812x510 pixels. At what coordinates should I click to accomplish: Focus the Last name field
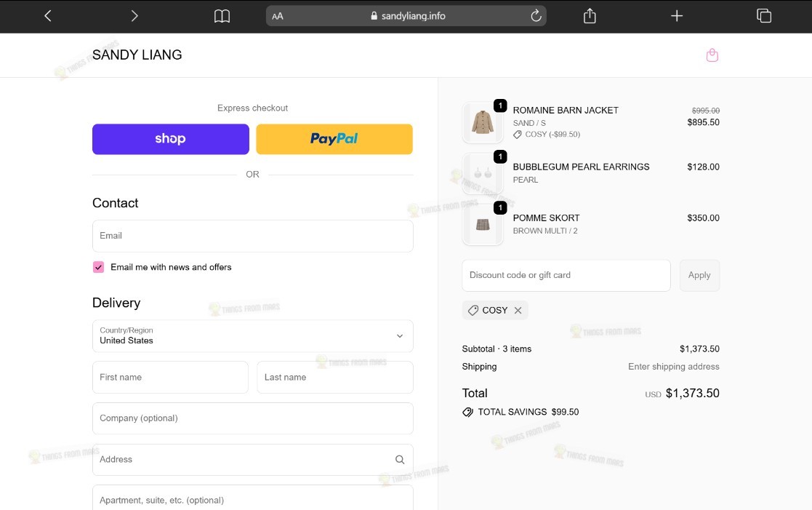click(x=335, y=378)
